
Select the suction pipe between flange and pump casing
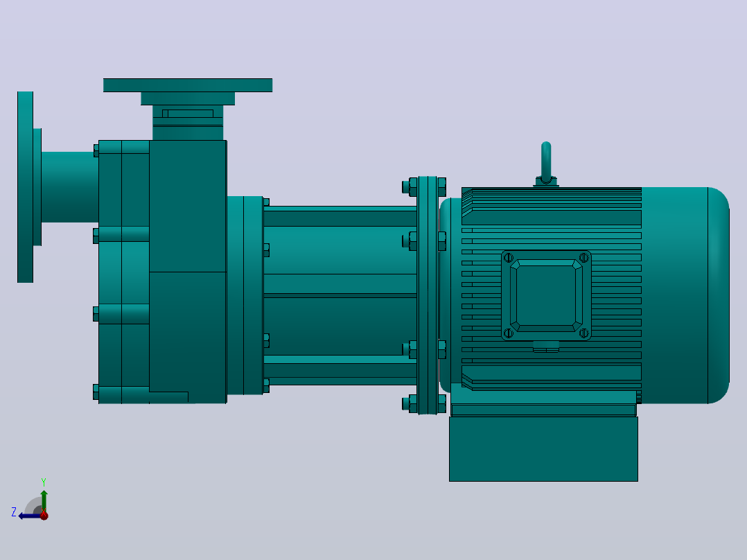(x=69, y=187)
